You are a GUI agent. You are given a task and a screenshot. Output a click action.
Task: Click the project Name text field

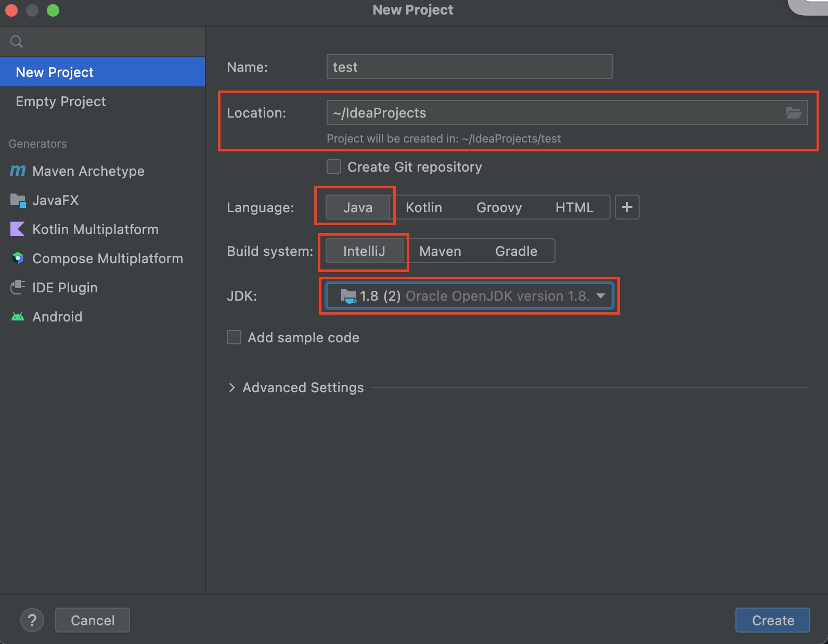(x=469, y=67)
